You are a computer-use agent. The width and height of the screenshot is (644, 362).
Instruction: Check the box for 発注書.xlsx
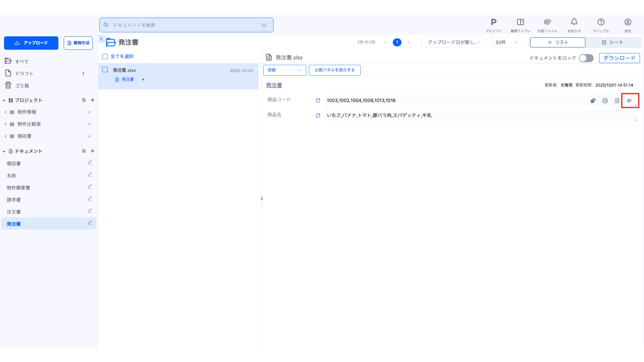(105, 70)
